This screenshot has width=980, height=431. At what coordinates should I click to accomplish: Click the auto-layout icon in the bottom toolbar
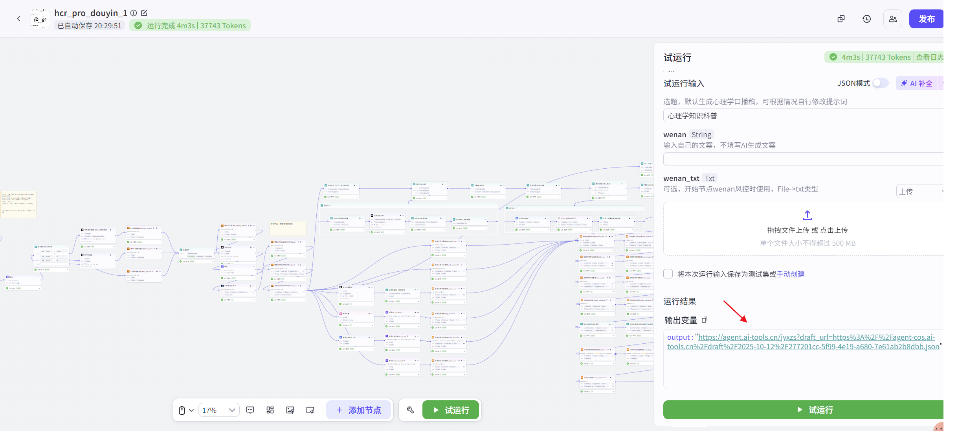(x=270, y=410)
